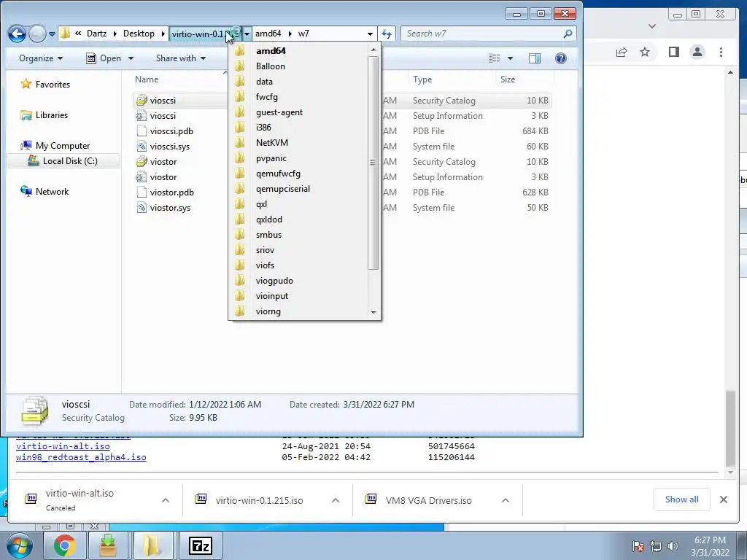This screenshot has width=747, height=560.
Task: Select My Computer in the navigation pane
Action: pos(55,146)
